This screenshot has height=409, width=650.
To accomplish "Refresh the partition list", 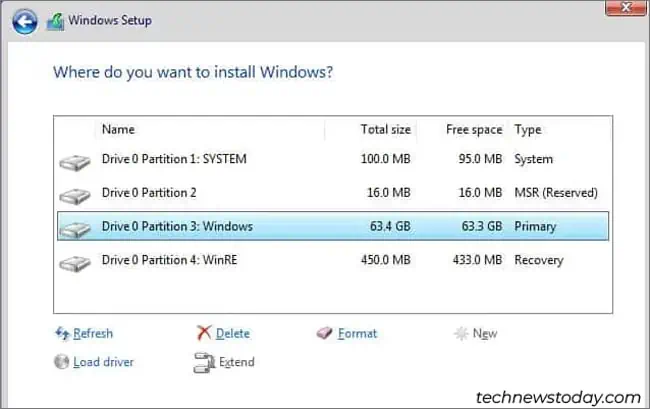I will [x=93, y=333].
